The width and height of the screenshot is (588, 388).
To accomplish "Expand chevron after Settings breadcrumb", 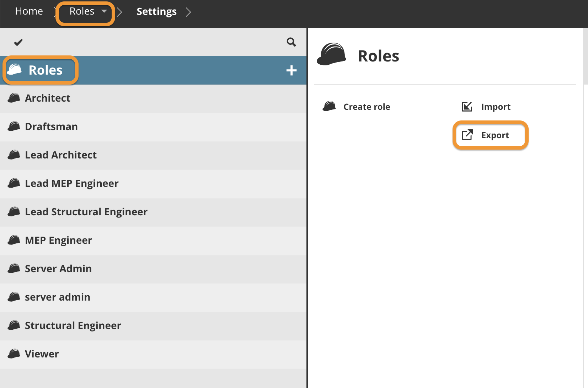I will 188,12.
